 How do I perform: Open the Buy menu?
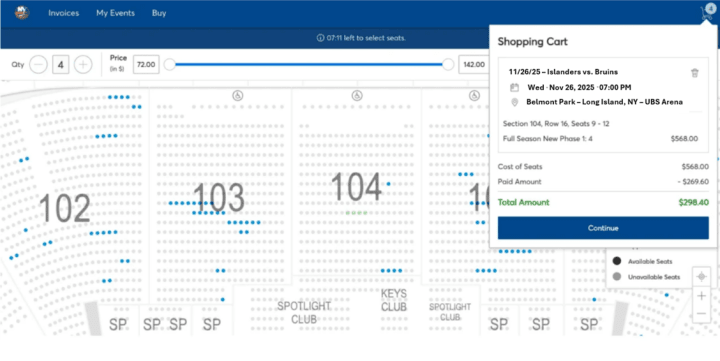tap(159, 13)
